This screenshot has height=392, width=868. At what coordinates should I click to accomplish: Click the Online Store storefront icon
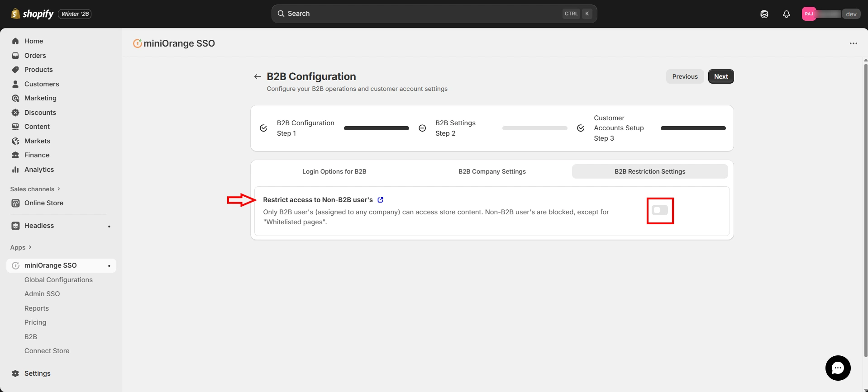[15, 203]
